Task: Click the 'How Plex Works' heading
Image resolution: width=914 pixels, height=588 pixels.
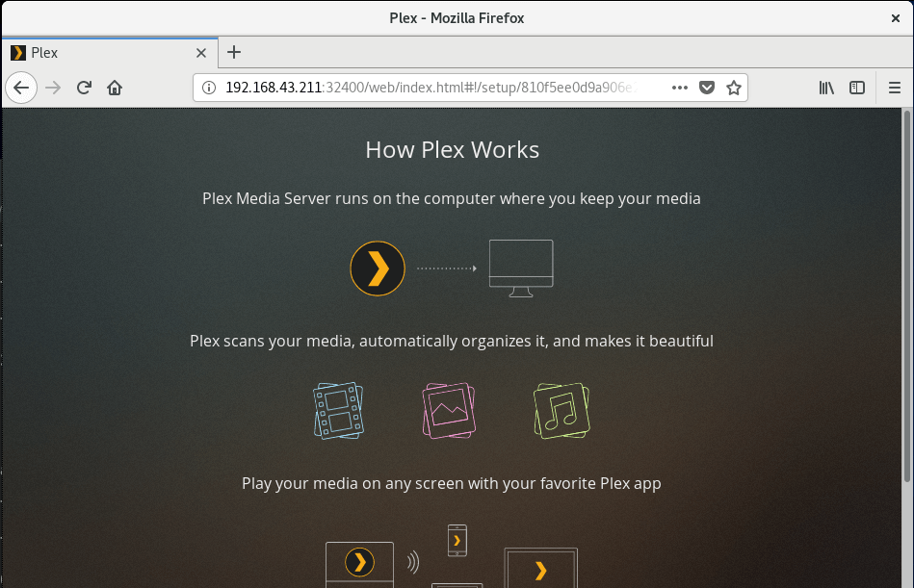Action: click(453, 149)
